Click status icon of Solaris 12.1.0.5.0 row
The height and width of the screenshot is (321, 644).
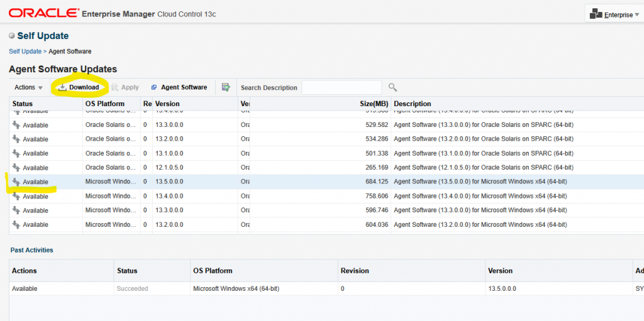pos(16,168)
